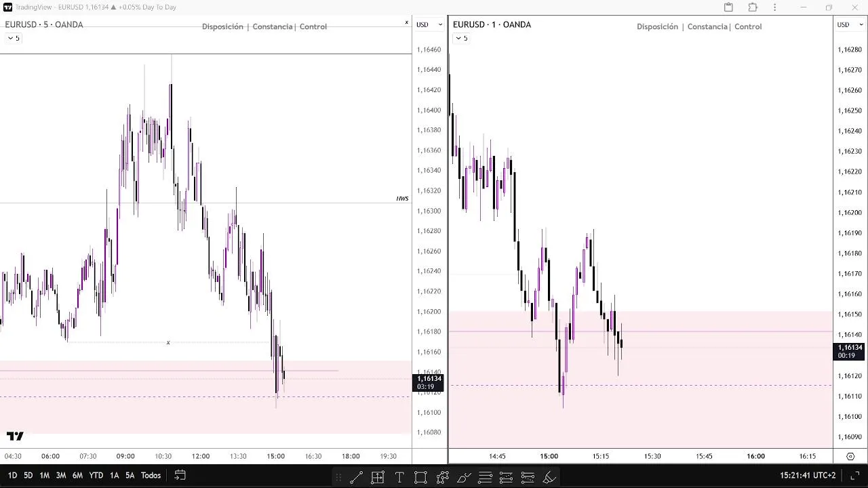Viewport: 868px width, 488px height.
Task: Click the 1,16080 level on left price axis
Action: click(x=429, y=432)
